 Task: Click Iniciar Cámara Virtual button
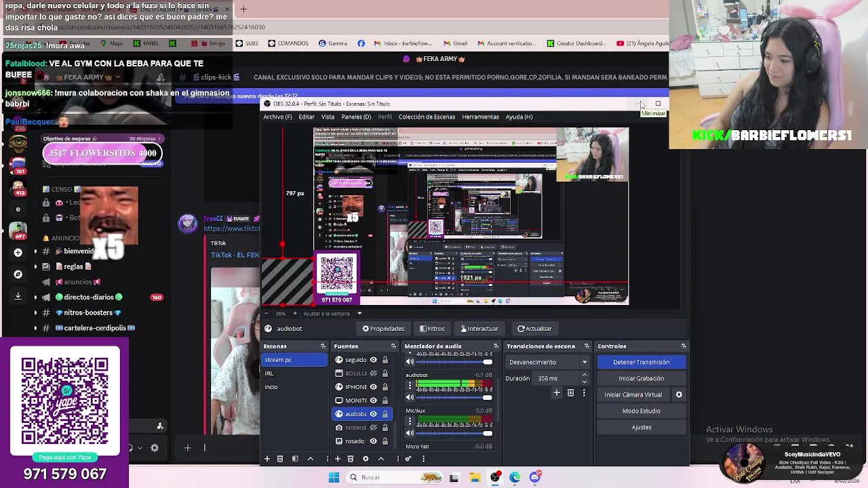tap(633, 394)
